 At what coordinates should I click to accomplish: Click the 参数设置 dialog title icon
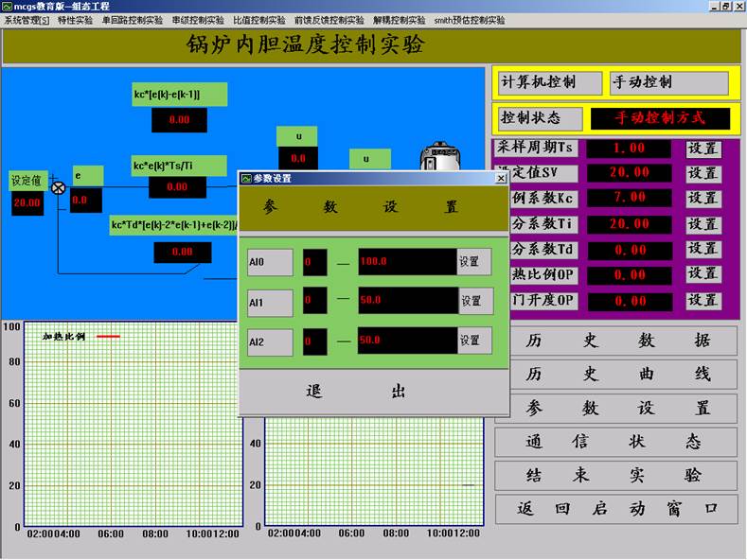coord(246,178)
